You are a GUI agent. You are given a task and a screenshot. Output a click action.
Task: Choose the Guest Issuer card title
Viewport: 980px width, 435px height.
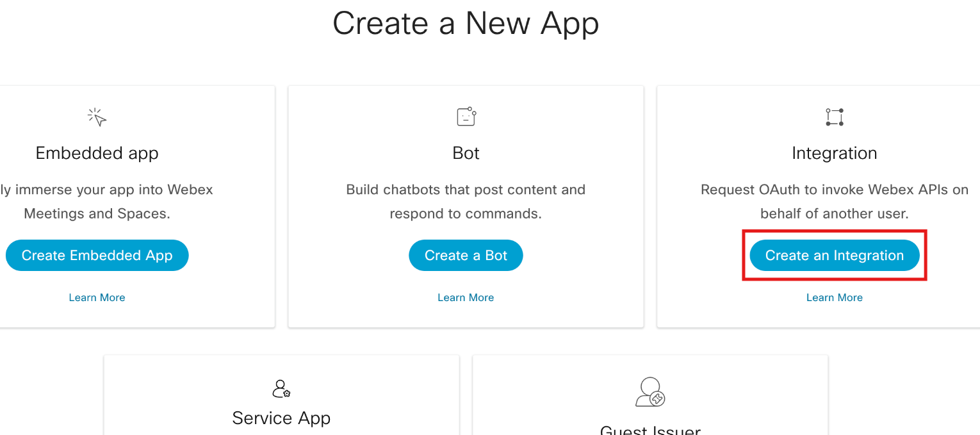[x=649, y=431]
